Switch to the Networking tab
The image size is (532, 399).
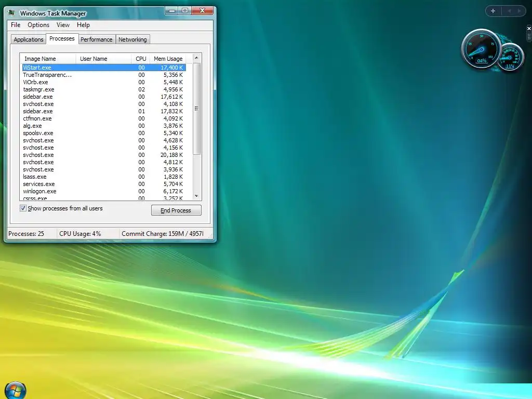(x=132, y=39)
